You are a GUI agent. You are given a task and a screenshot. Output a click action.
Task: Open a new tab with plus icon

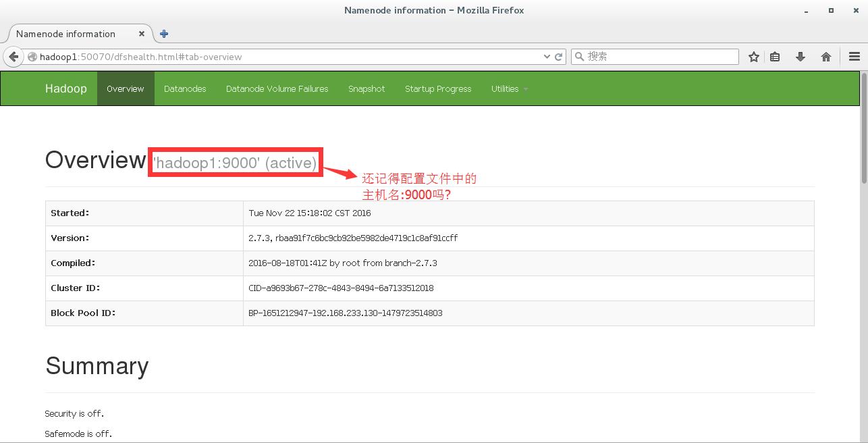click(164, 33)
